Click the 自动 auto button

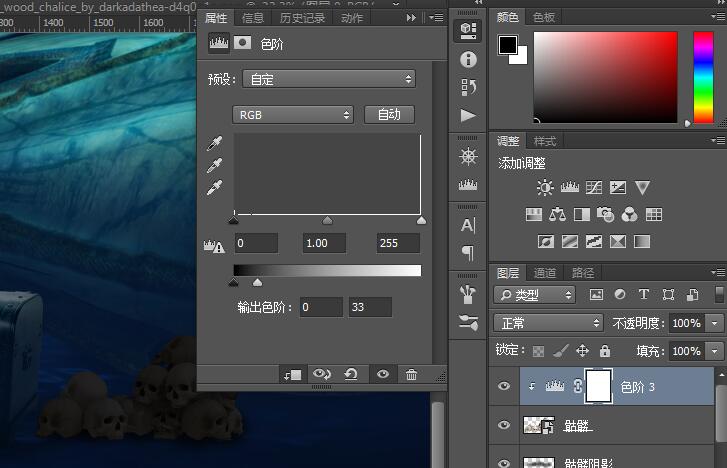(x=389, y=115)
